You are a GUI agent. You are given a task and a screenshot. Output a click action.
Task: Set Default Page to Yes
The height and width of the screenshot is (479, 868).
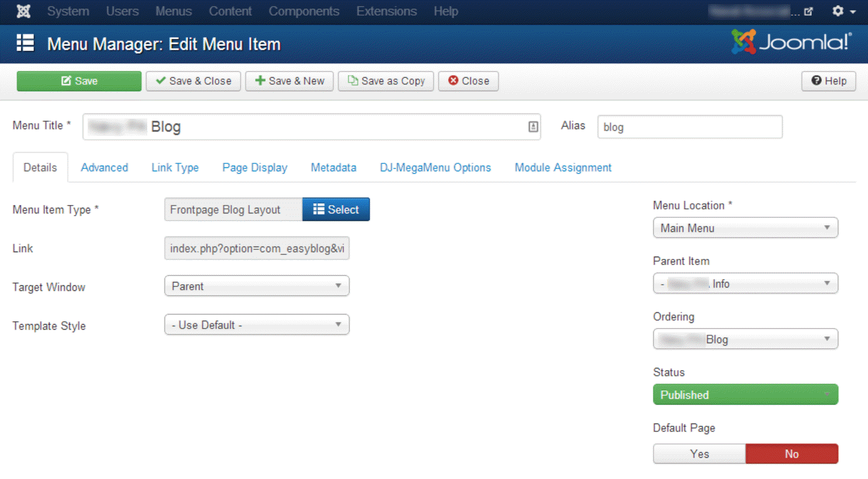(699, 454)
